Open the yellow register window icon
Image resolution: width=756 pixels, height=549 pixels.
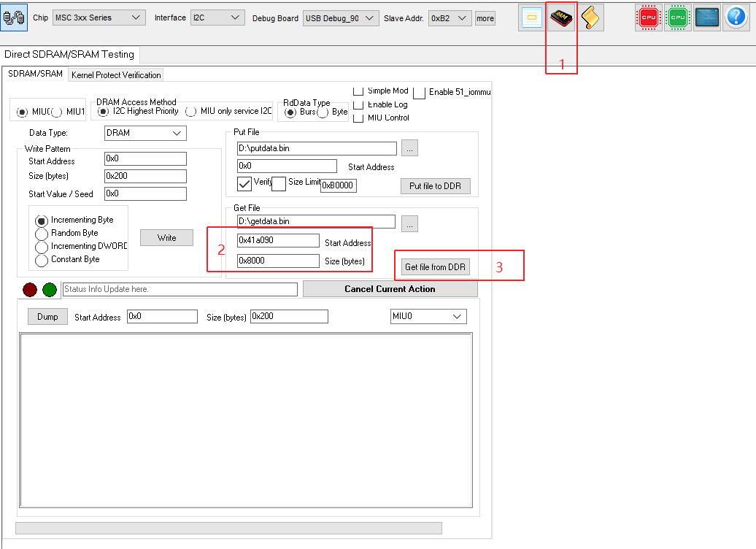point(531,18)
